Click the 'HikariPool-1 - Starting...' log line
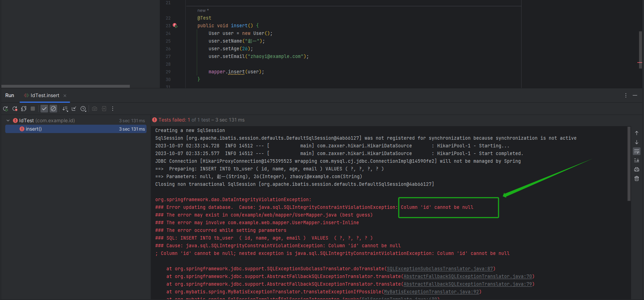 pos(332,146)
